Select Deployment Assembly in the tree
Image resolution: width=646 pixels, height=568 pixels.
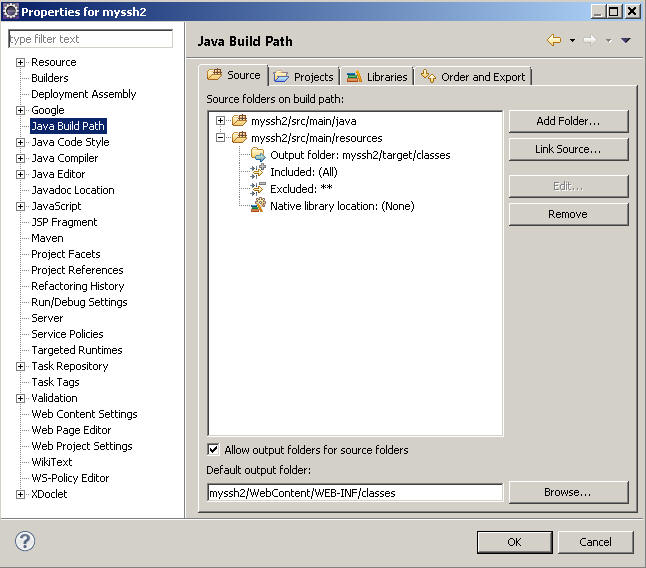click(x=84, y=94)
